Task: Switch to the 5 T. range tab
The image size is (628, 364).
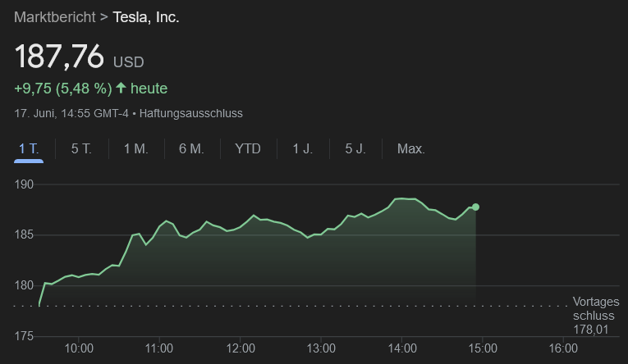Action: coord(81,149)
